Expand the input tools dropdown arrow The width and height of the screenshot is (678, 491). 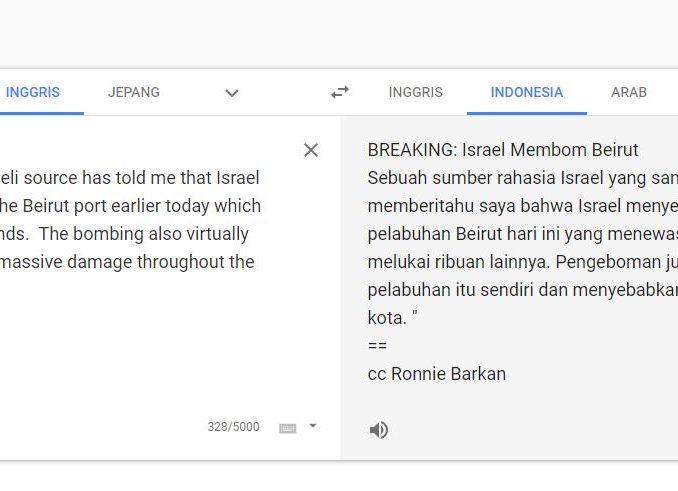(x=313, y=426)
